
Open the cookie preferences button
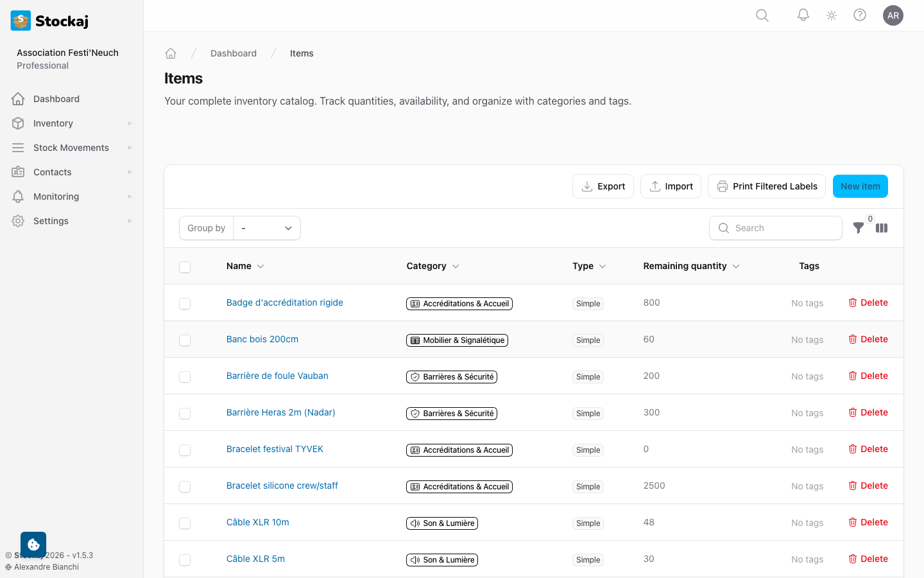pyautogui.click(x=33, y=545)
